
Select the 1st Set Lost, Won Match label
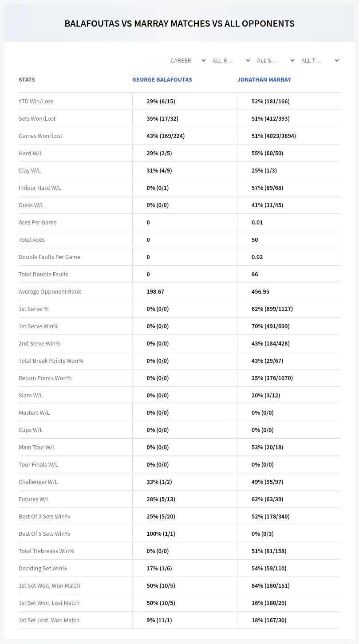[x=49, y=620]
